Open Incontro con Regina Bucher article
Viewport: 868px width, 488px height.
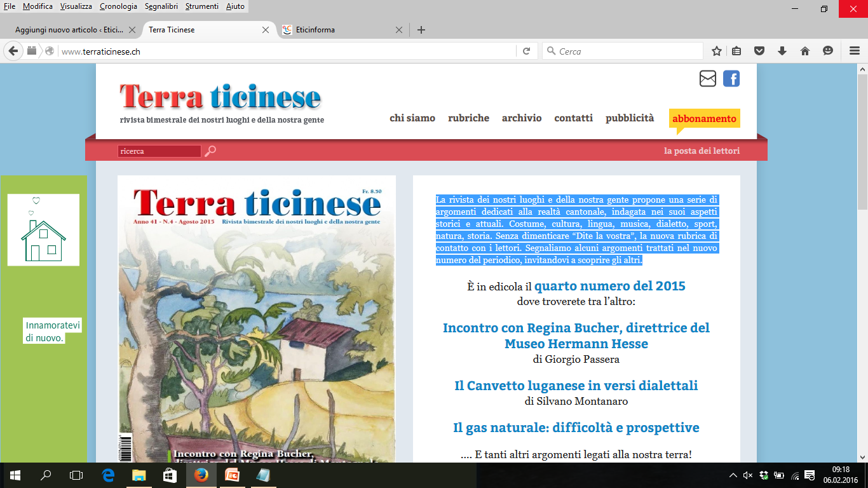pyautogui.click(x=576, y=336)
